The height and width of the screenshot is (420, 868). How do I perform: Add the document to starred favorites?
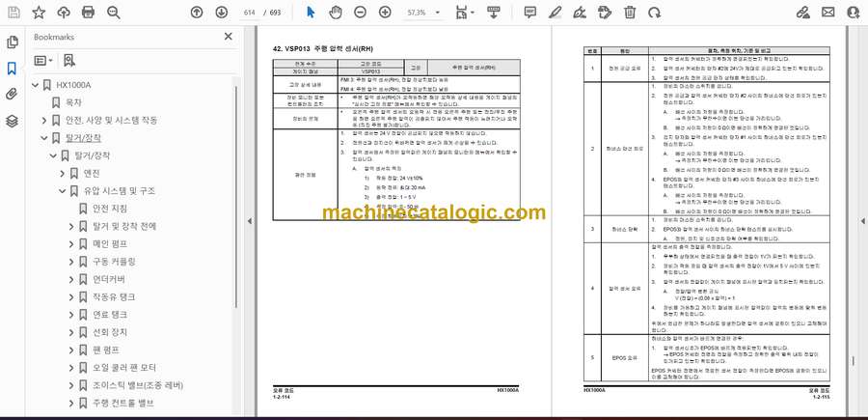[x=39, y=13]
